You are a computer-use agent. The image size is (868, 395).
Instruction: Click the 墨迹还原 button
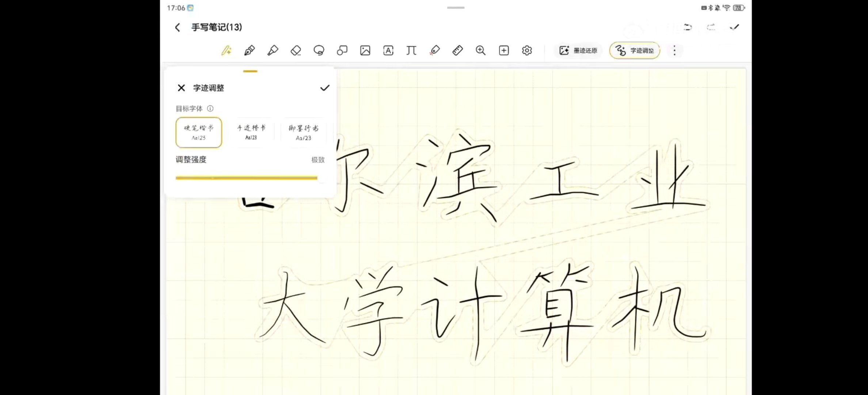tap(579, 50)
